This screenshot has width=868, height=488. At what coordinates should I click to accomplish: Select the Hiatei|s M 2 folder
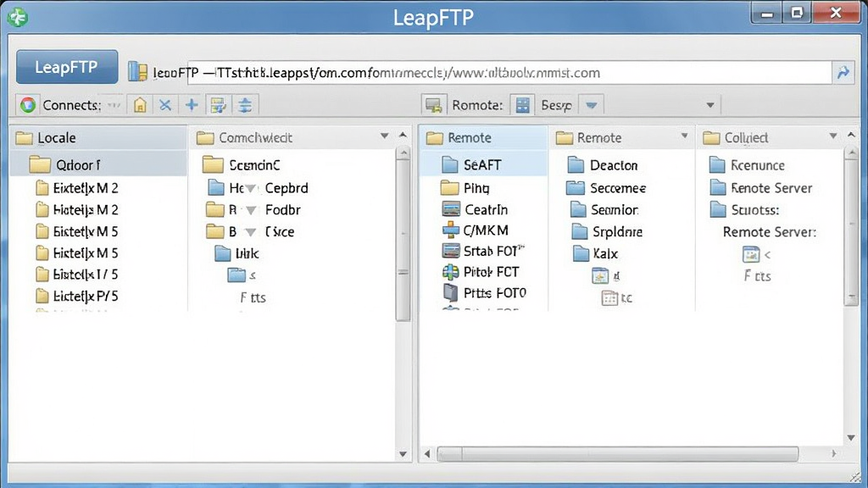77,210
